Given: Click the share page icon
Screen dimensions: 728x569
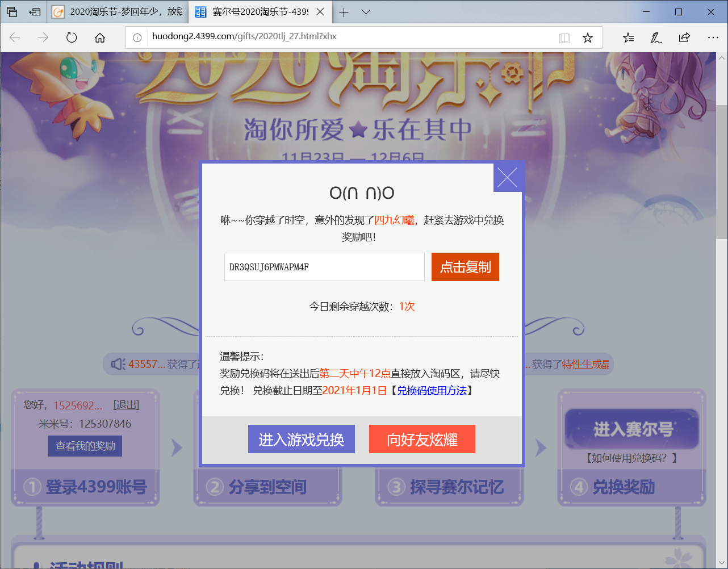Looking at the screenshot, I should (x=684, y=37).
